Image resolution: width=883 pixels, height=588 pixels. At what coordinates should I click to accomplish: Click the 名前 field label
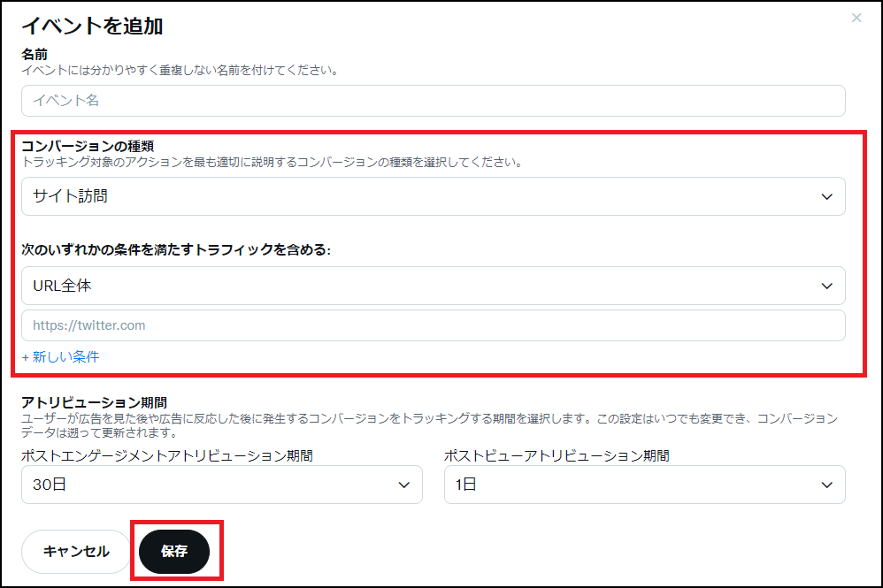point(35,55)
